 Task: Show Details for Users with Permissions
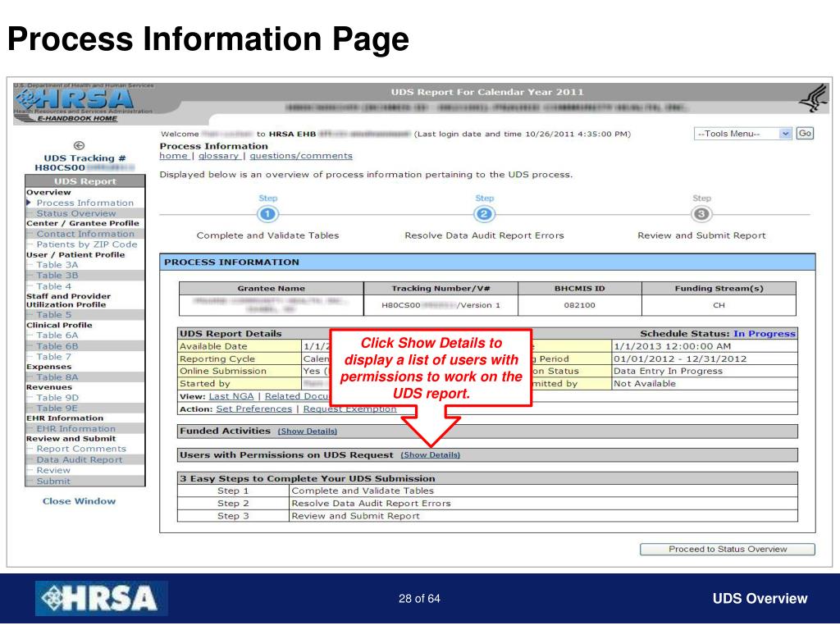431,454
